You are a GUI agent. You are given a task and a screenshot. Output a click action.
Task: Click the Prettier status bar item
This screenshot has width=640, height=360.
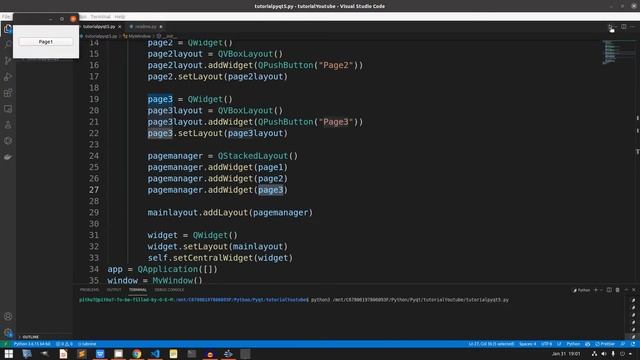click(605, 344)
